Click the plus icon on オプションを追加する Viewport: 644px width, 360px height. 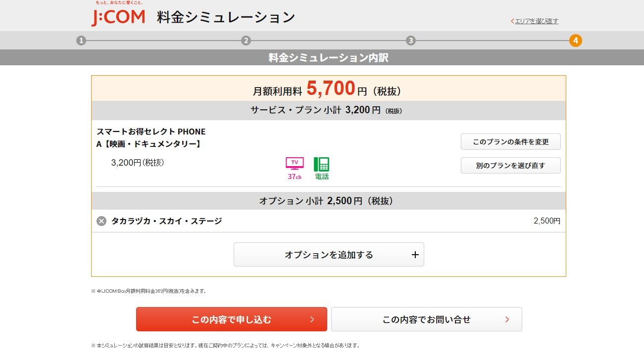click(415, 255)
